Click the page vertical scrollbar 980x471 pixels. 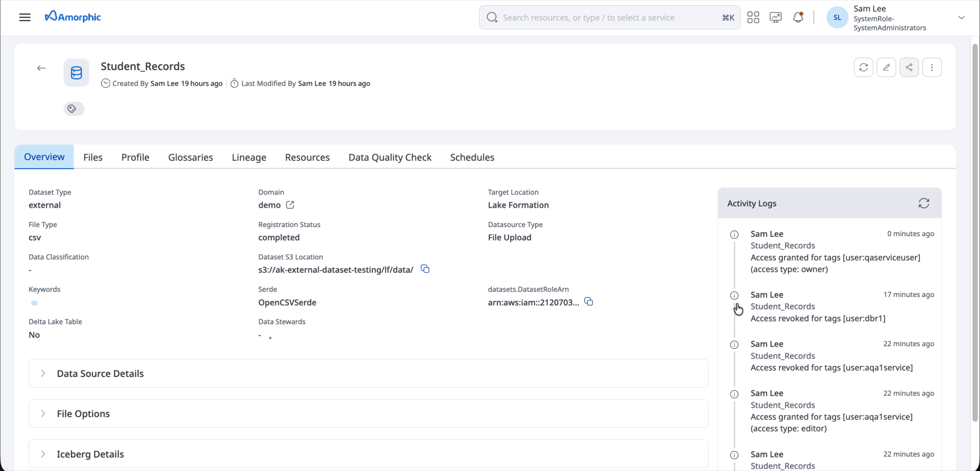coord(975,232)
